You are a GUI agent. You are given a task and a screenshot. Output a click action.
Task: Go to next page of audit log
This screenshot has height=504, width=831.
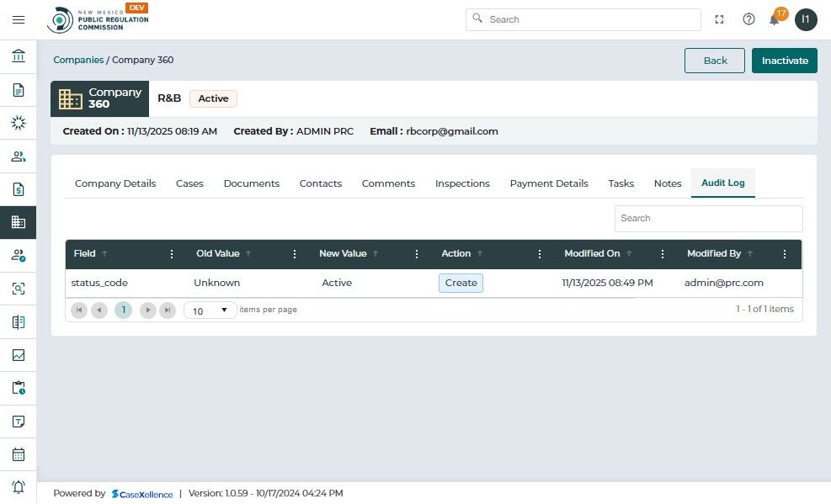[x=148, y=310]
